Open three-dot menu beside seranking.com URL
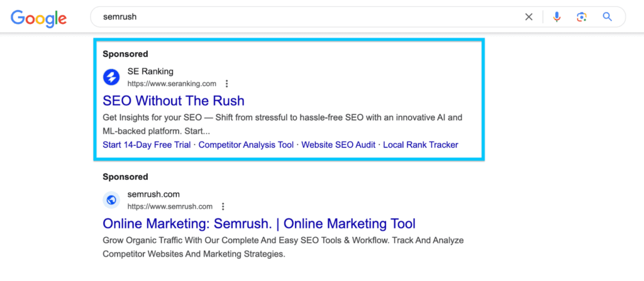This screenshot has width=644, height=281. 227,84
